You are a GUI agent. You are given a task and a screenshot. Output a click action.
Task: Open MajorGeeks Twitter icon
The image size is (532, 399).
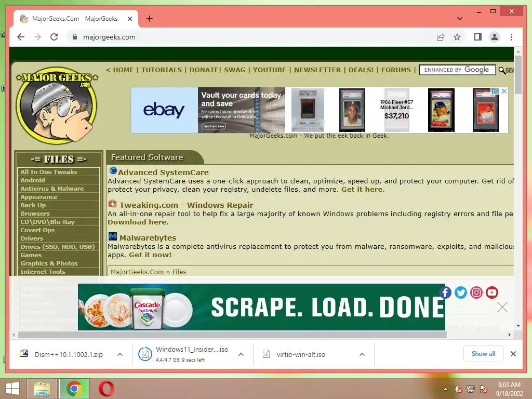tap(461, 292)
